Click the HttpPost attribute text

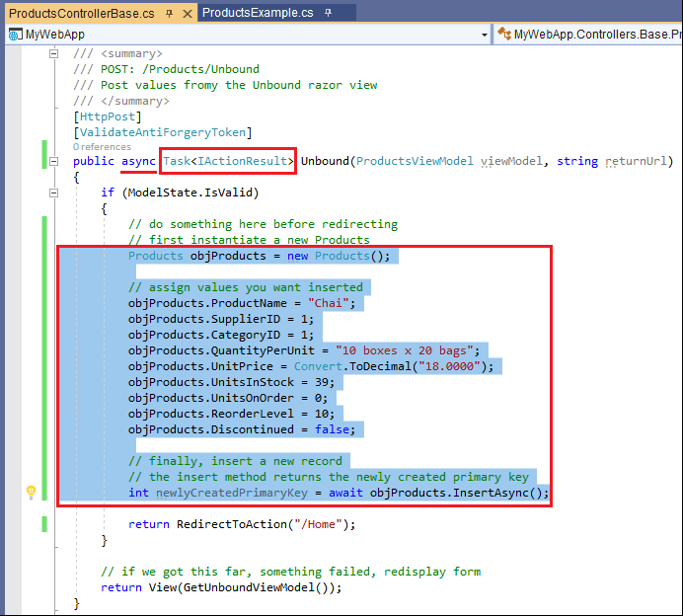[108, 116]
